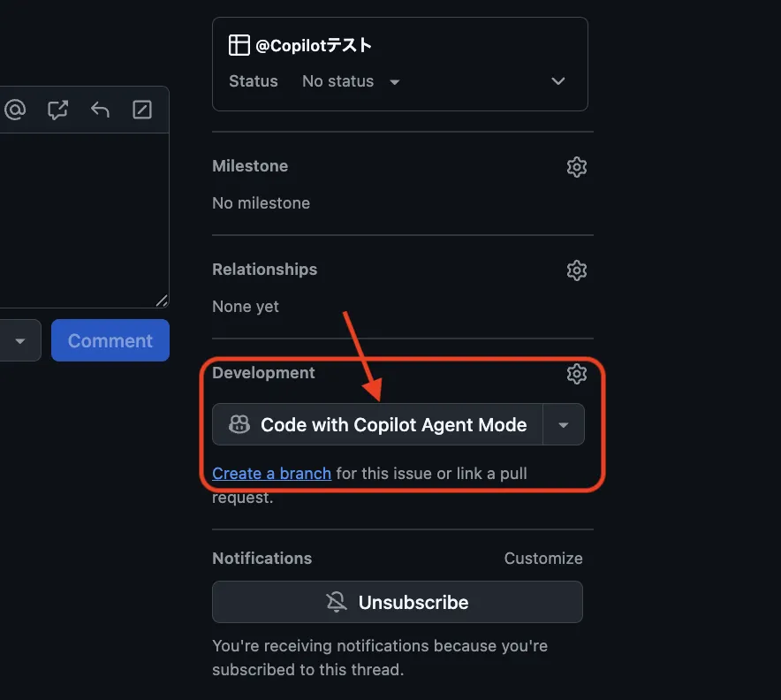Click the quote reply arrow icon
Screen dimensions: 781x700
click(x=100, y=110)
